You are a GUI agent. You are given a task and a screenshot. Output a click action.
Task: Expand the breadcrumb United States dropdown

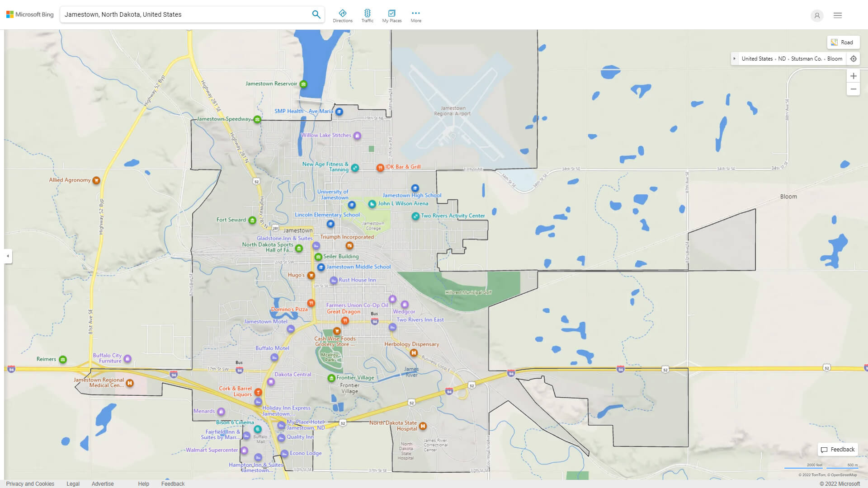click(758, 58)
